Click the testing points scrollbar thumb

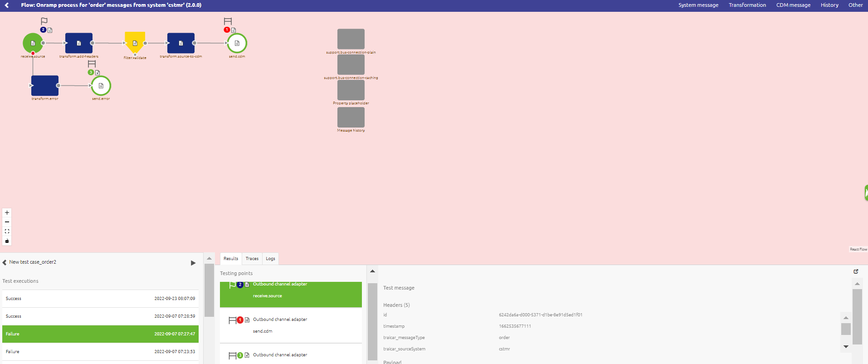pos(372,321)
